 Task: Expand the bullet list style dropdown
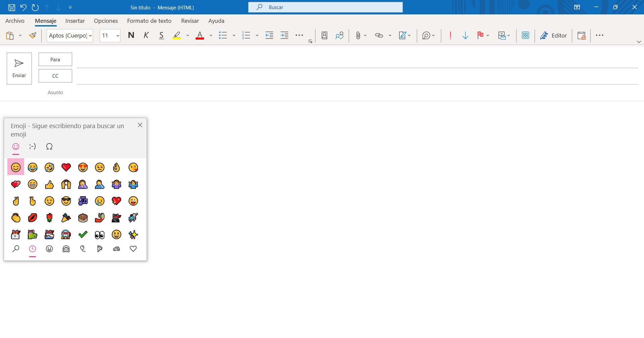click(234, 35)
